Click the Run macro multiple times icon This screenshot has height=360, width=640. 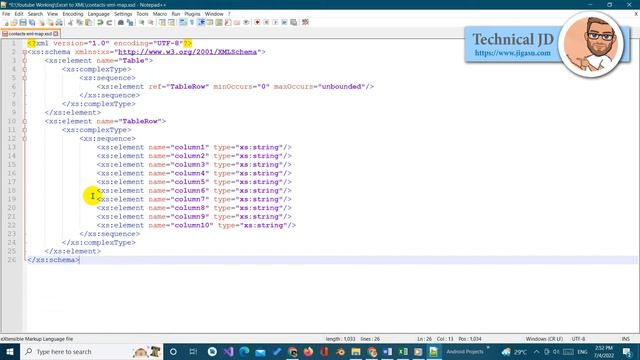tap(284, 22)
